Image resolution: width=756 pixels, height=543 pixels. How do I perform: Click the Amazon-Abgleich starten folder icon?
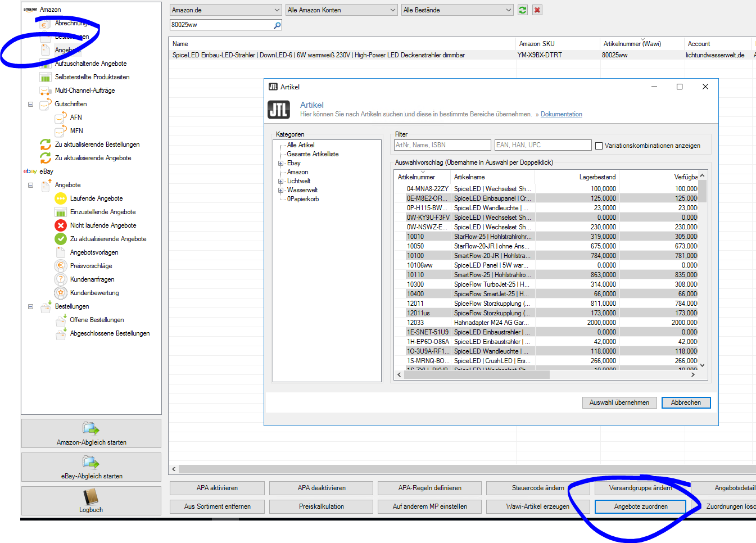click(x=91, y=429)
